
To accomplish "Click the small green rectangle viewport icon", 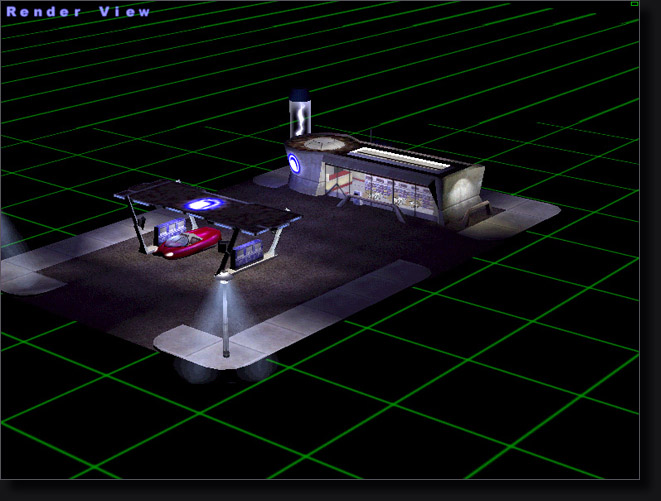I will click(634, 4).
